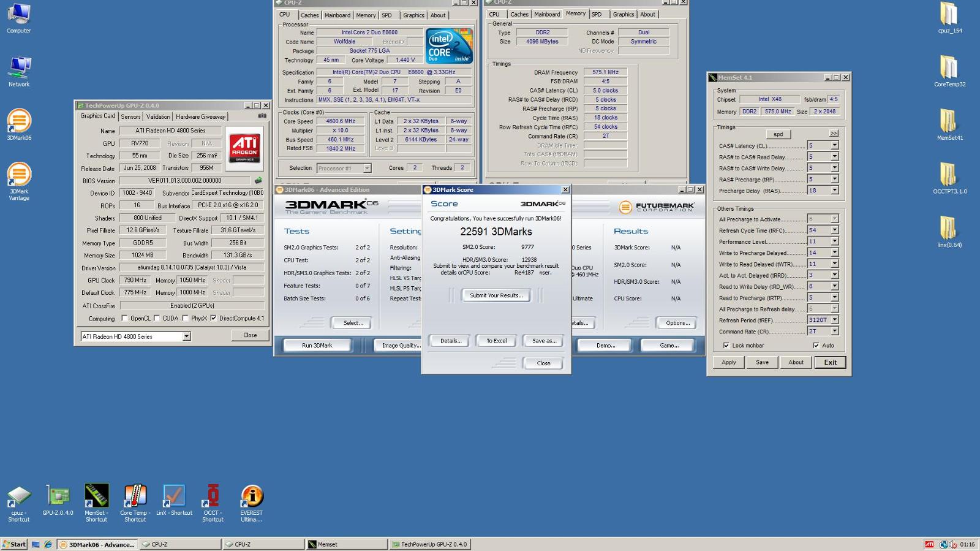
Task: Toggle the PhysX checkbox in GPU-Z
Action: click(x=185, y=318)
